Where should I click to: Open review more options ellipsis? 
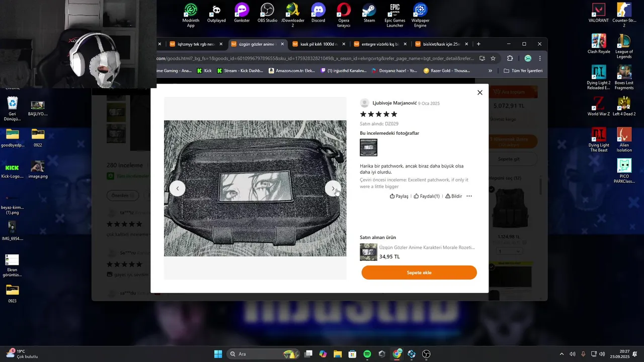[x=469, y=196]
